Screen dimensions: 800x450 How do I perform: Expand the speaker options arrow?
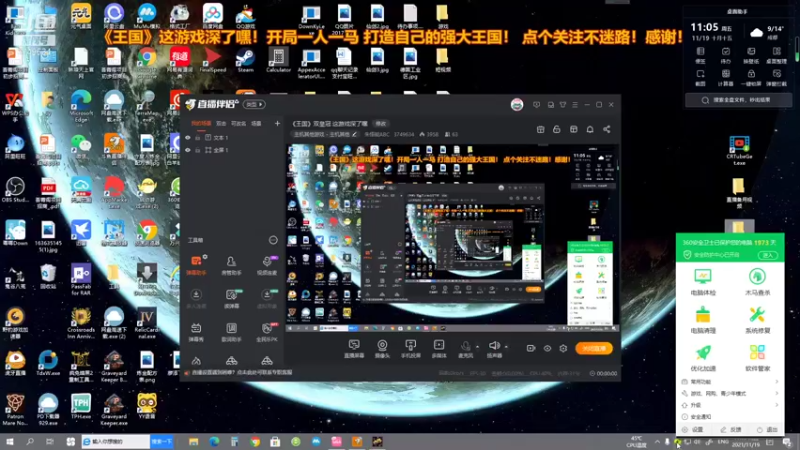pyautogui.click(x=506, y=347)
